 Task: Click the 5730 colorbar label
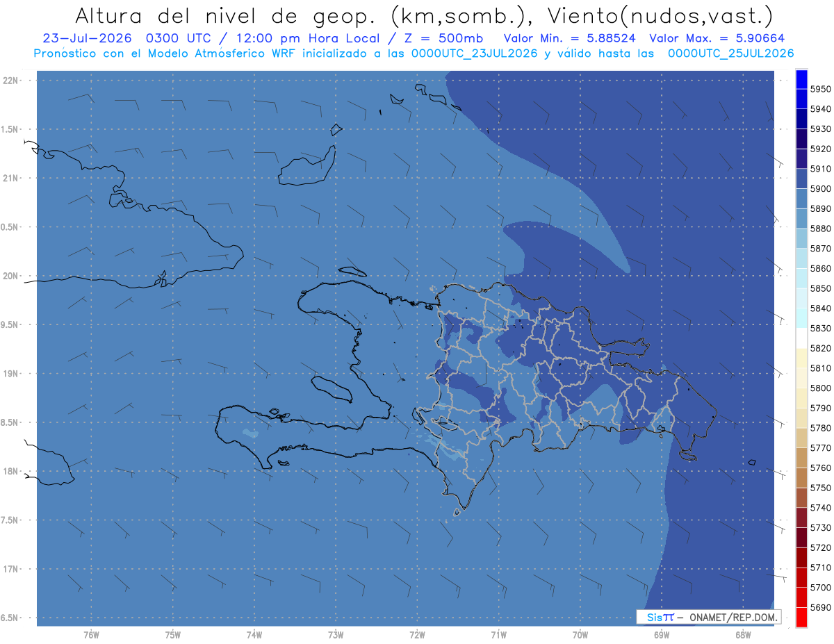click(x=820, y=528)
